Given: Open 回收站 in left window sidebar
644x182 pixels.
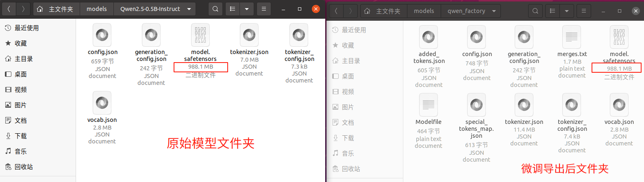Looking at the screenshot, I should (x=38, y=167).
